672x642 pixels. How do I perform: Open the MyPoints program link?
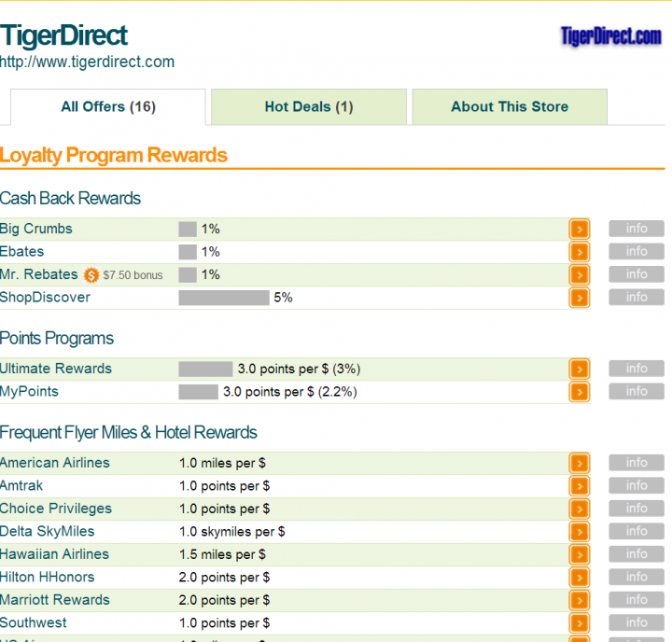pyautogui.click(x=29, y=392)
